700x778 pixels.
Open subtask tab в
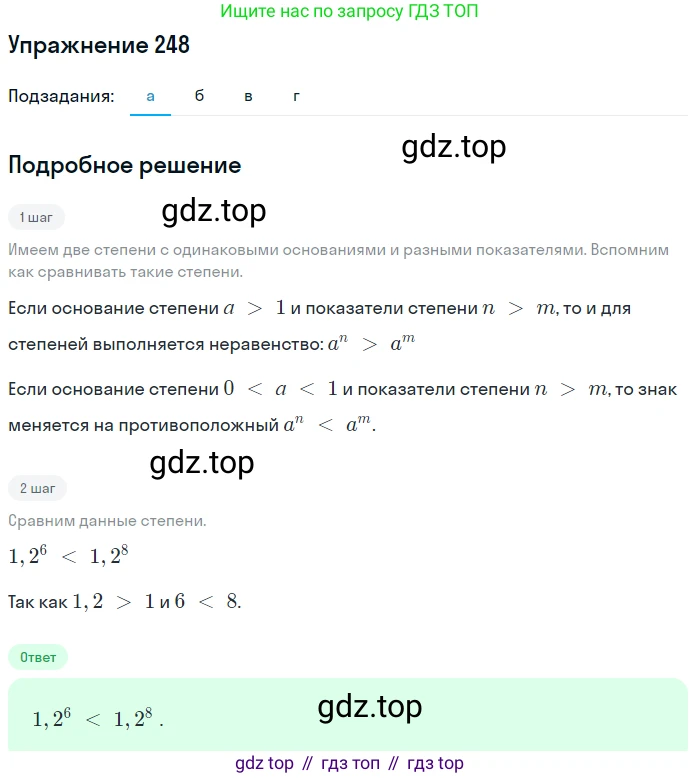[248, 96]
